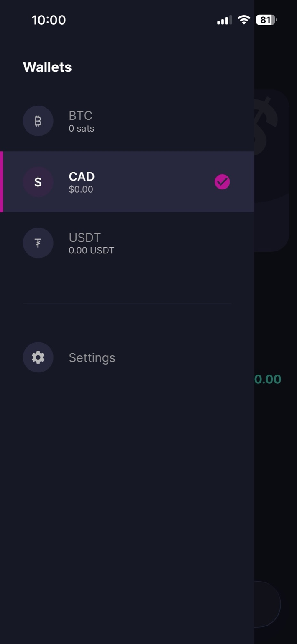This screenshot has width=297, height=644.
Task: Tap the 0.00 USDT balance text
Action: pos(91,251)
